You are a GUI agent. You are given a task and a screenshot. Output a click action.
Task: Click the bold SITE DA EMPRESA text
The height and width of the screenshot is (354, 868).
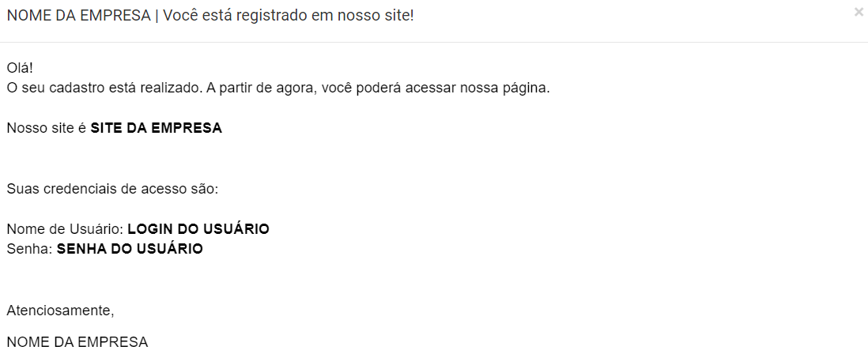click(x=156, y=128)
